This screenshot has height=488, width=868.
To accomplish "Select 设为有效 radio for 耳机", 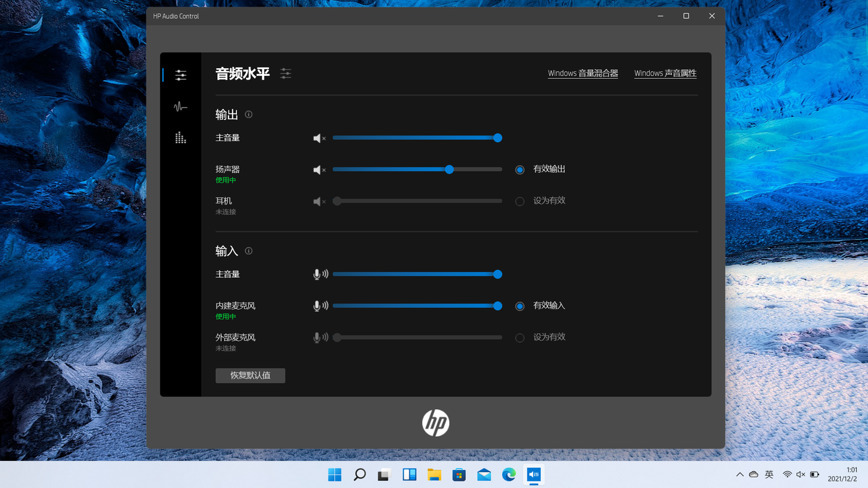I will [520, 201].
